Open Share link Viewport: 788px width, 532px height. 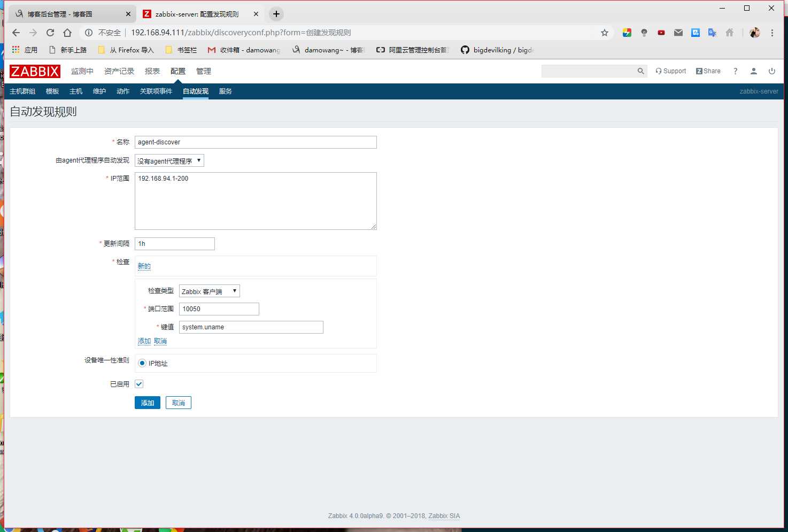click(x=708, y=71)
